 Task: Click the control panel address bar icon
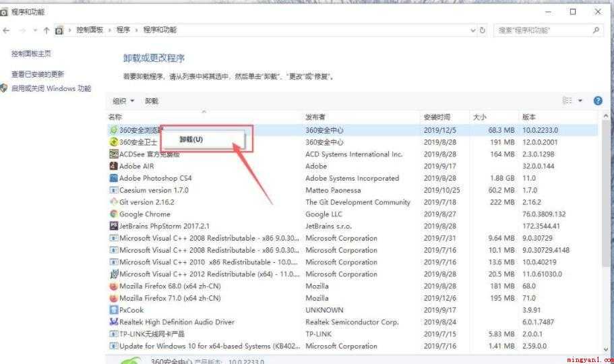point(59,30)
